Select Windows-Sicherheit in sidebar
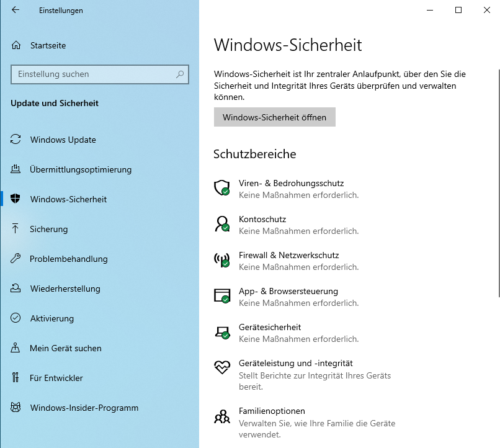The width and height of the screenshot is (500, 448). [99, 199]
